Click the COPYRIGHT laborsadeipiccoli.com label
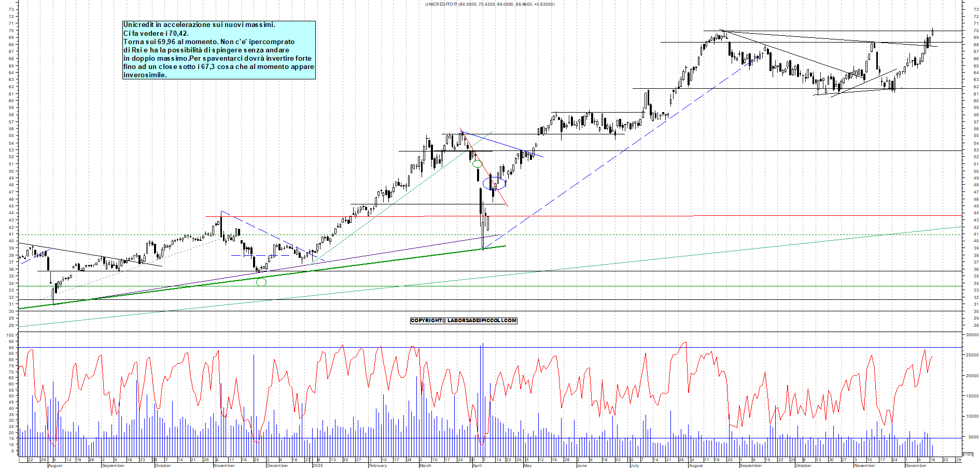The image size is (980, 468). coord(464,321)
